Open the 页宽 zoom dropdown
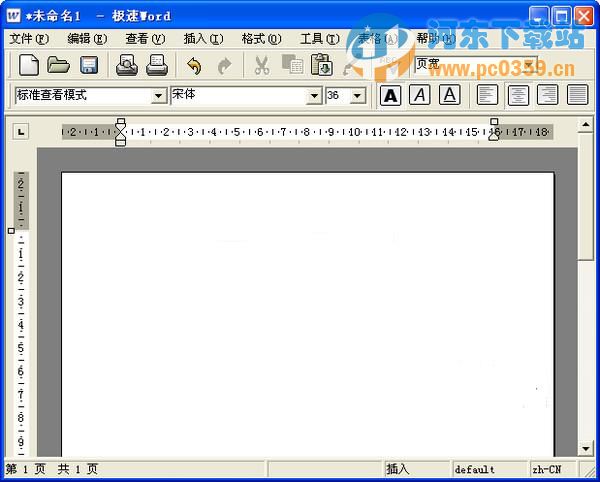Image resolution: width=600 pixels, height=482 pixels. coord(530,65)
